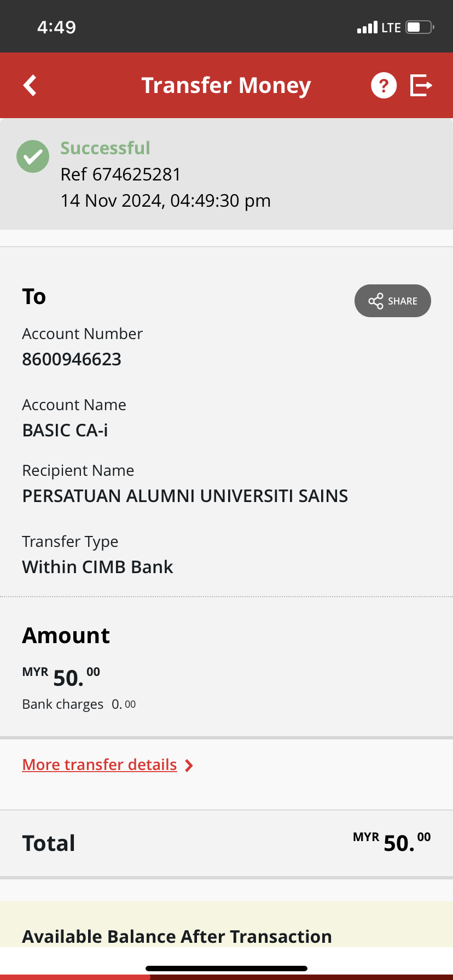Tap the home indicator bar
Viewport: 453px width, 980px height.
[x=226, y=969]
